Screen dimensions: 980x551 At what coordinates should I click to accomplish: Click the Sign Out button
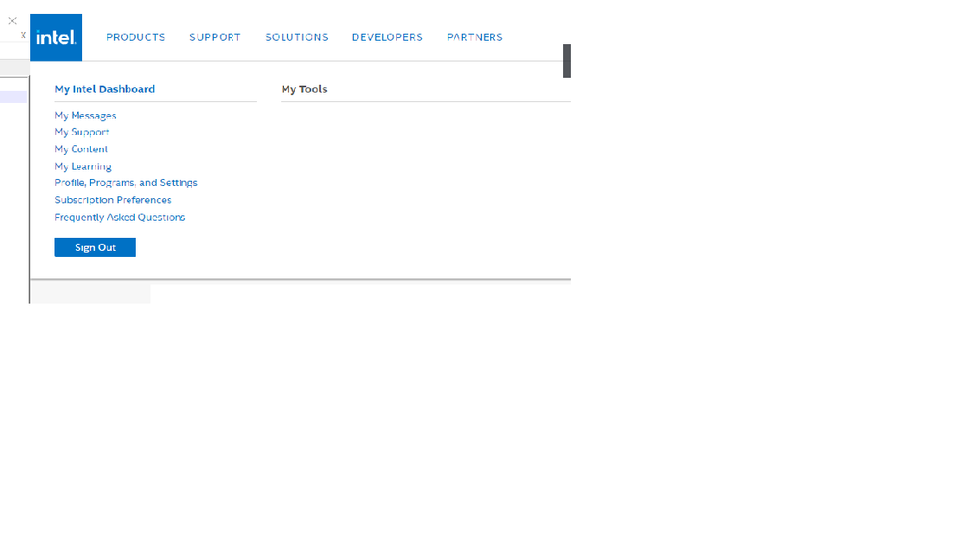coord(95,247)
